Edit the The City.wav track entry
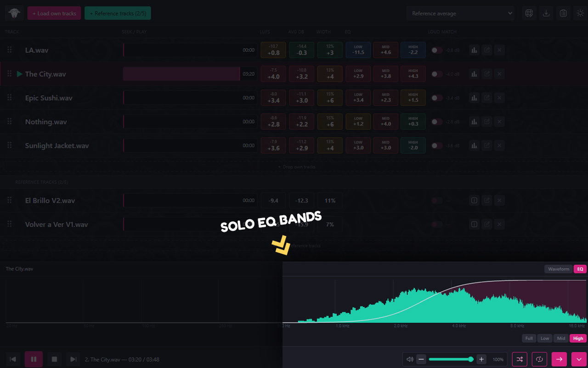The width and height of the screenshot is (588, 368). 487,74
